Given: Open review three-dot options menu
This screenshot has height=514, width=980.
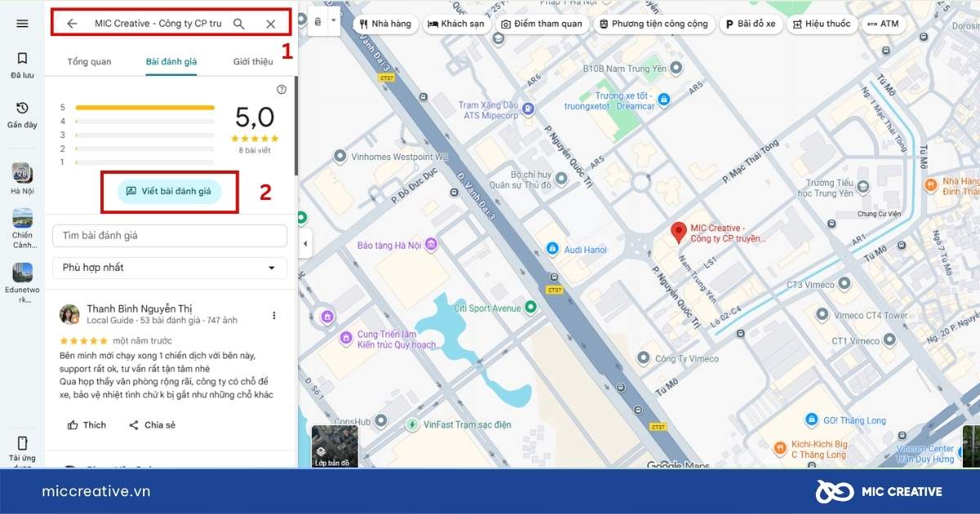Looking at the screenshot, I should pos(274,315).
